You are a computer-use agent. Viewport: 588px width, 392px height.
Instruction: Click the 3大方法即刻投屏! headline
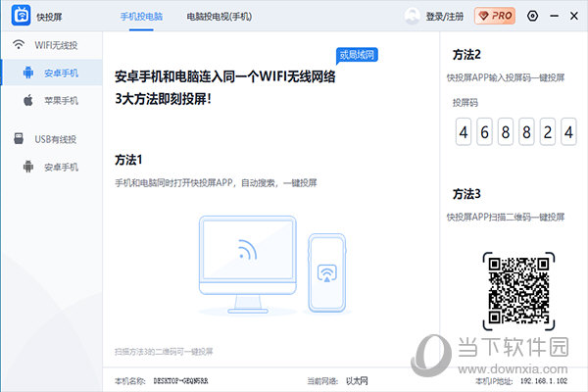(x=163, y=99)
